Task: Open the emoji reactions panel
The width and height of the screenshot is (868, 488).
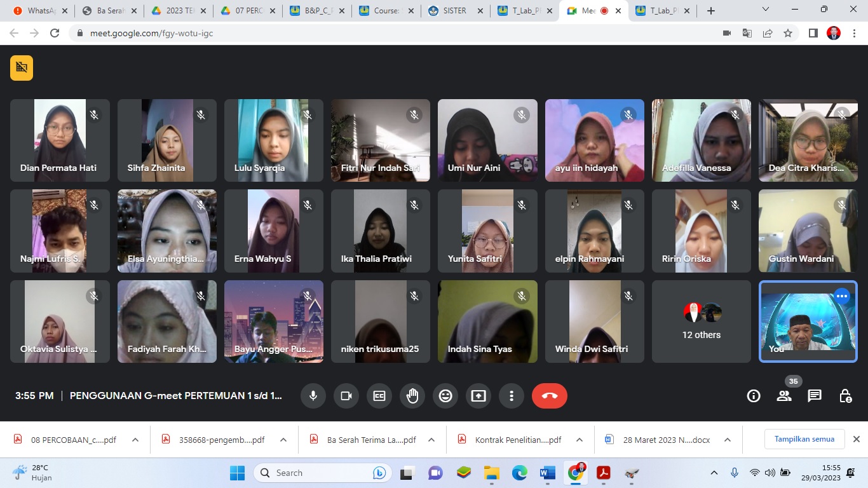Action: click(445, 396)
